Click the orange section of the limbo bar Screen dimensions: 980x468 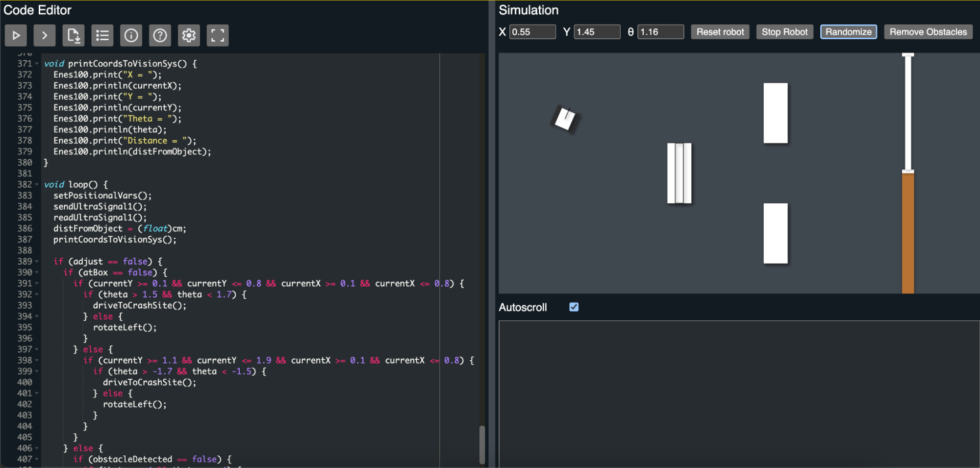(x=908, y=233)
